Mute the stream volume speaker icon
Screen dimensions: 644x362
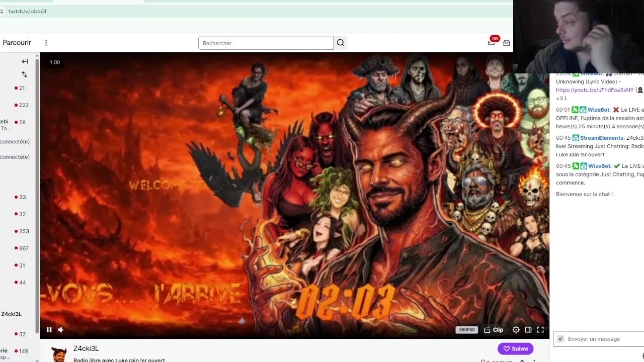(61, 330)
